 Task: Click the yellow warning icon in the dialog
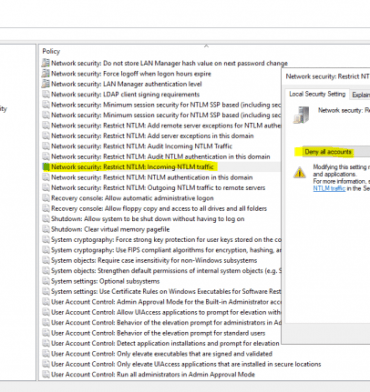tap(300, 172)
